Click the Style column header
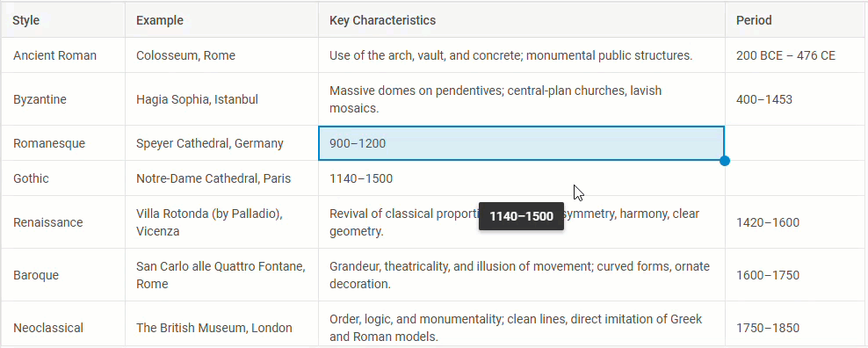The height and width of the screenshot is (348, 868). tap(63, 20)
